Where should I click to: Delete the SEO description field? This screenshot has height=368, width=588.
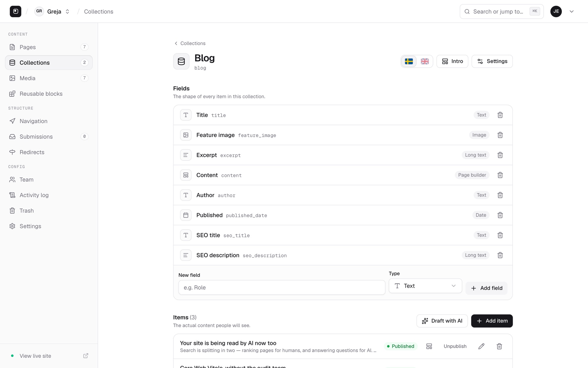(500, 255)
